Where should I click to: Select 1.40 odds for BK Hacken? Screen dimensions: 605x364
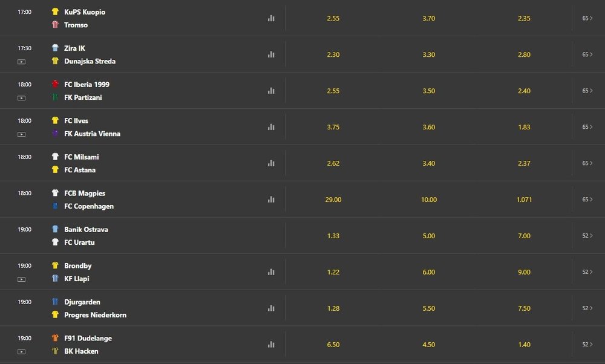point(524,344)
